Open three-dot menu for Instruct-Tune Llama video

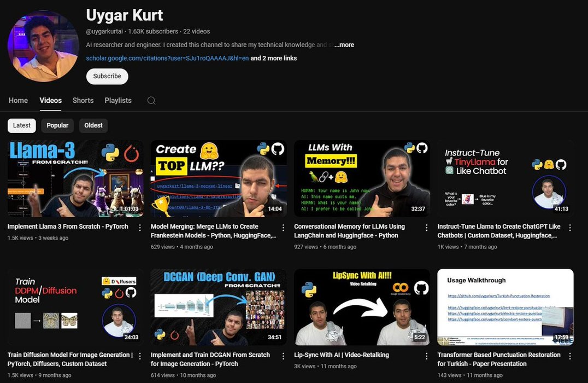(x=570, y=228)
